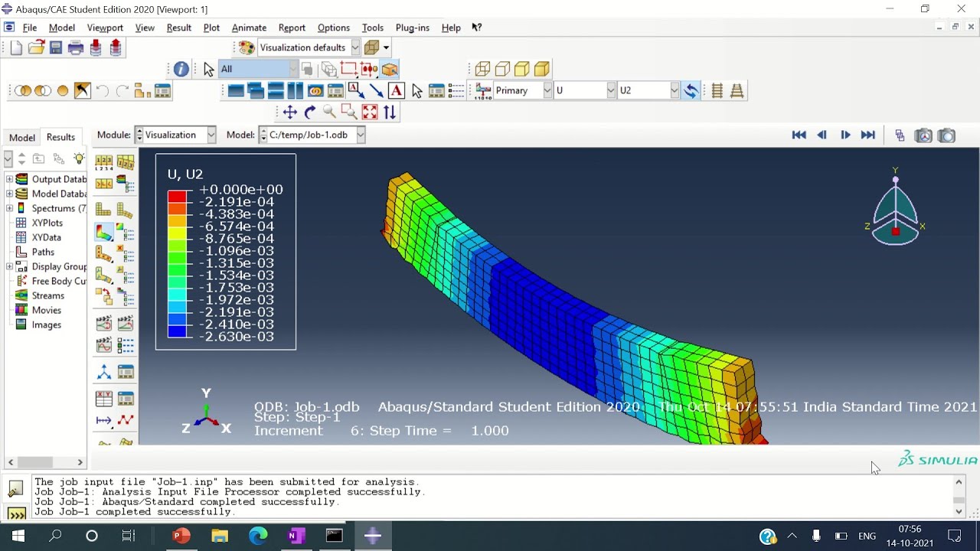Open file using the folder icon
Image resolution: width=980 pixels, height=551 pixels.
point(36,47)
